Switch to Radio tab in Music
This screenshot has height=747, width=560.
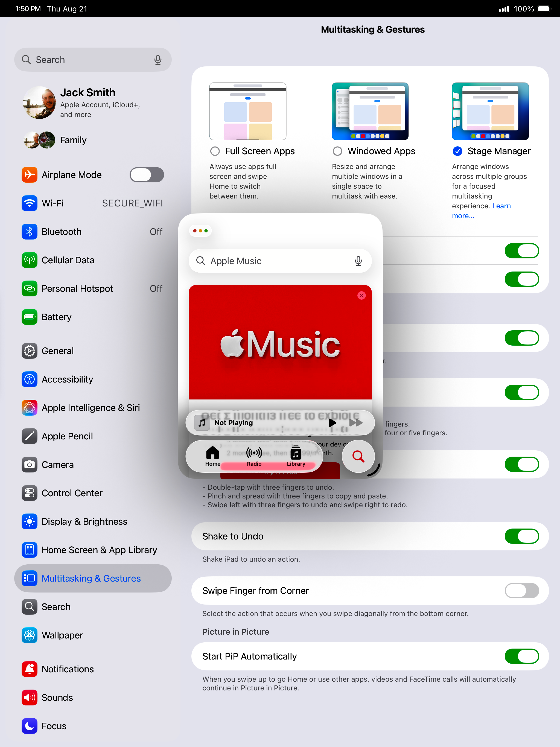[254, 456]
